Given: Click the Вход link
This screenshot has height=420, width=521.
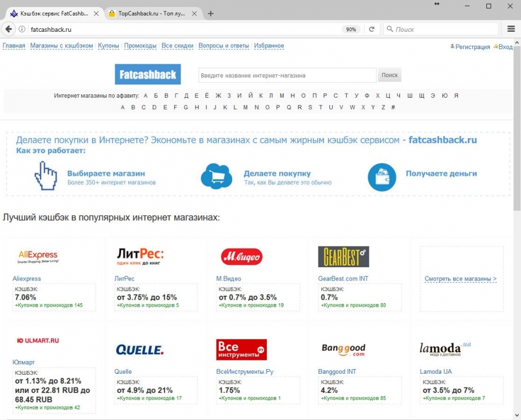Looking at the screenshot, I should click(505, 47).
